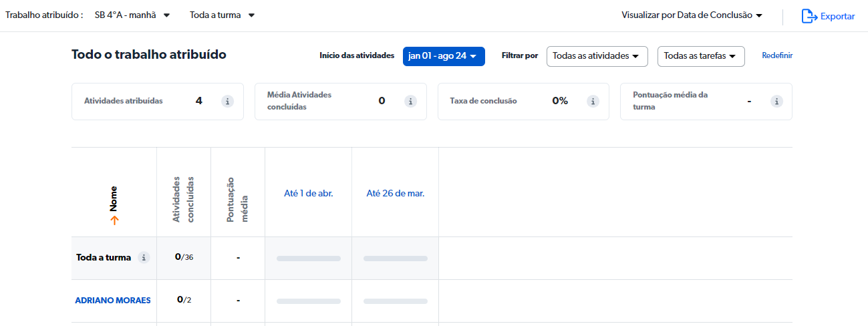Expand the SB 4ºA - manhã class dropdown
Image resolution: width=868 pixels, height=326 pixels.
(x=132, y=15)
